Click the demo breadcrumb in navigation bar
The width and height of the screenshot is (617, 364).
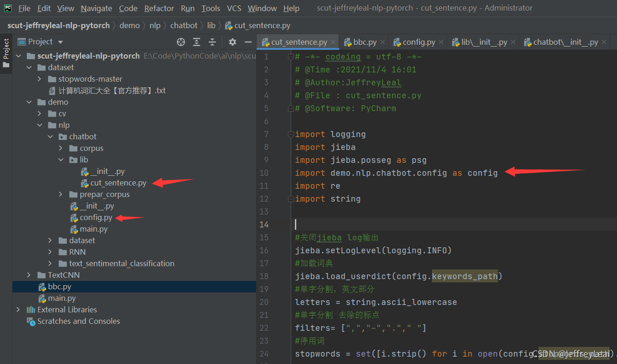tap(129, 25)
